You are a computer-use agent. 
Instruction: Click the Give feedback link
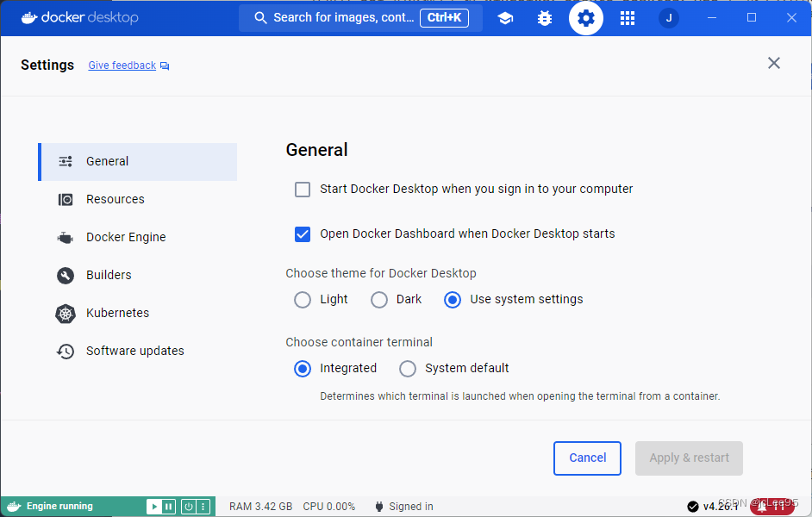[x=122, y=65]
